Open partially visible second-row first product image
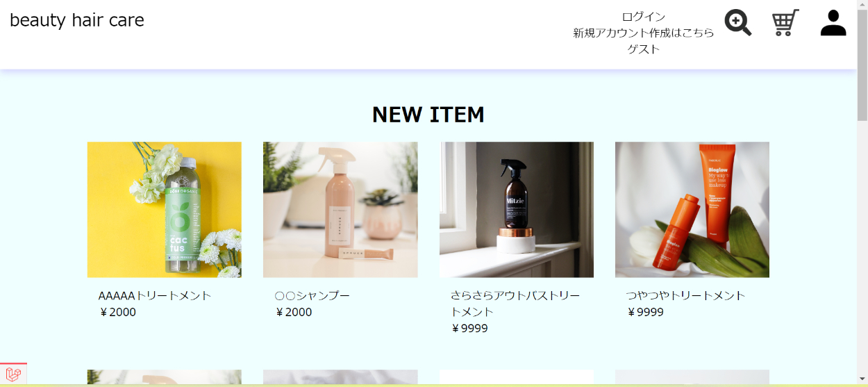Screen dimensions: 868x387 [165, 377]
